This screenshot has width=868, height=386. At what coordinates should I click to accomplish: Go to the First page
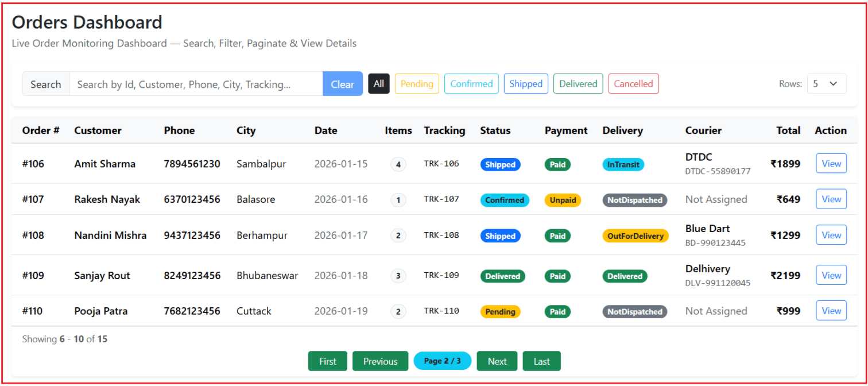click(x=328, y=361)
